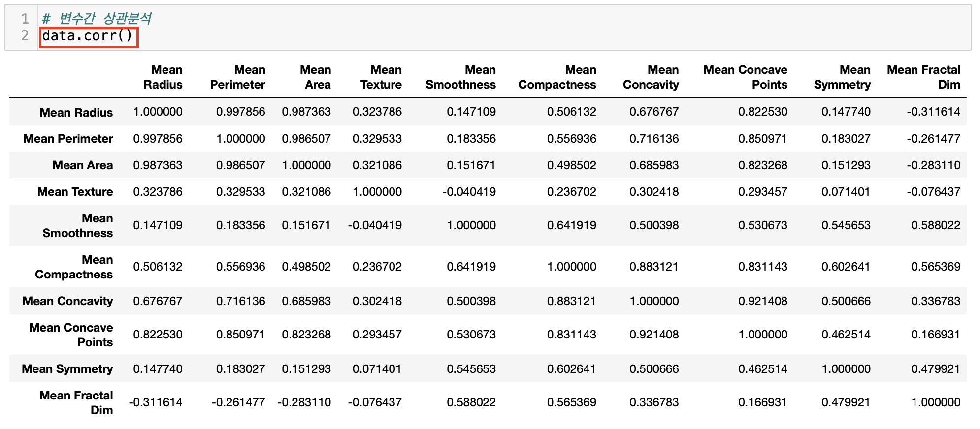
Task: Select the Mean Texture row label
Action: (75, 192)
